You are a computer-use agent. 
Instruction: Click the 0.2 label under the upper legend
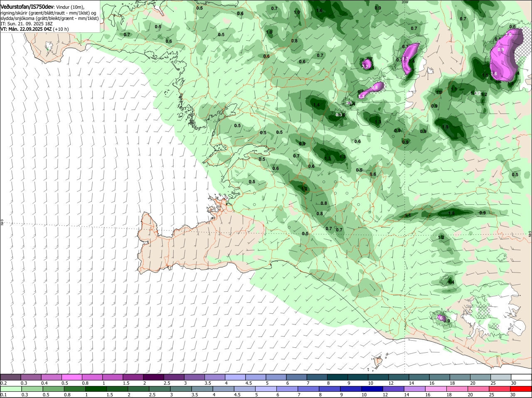click(x=3, y=383)
